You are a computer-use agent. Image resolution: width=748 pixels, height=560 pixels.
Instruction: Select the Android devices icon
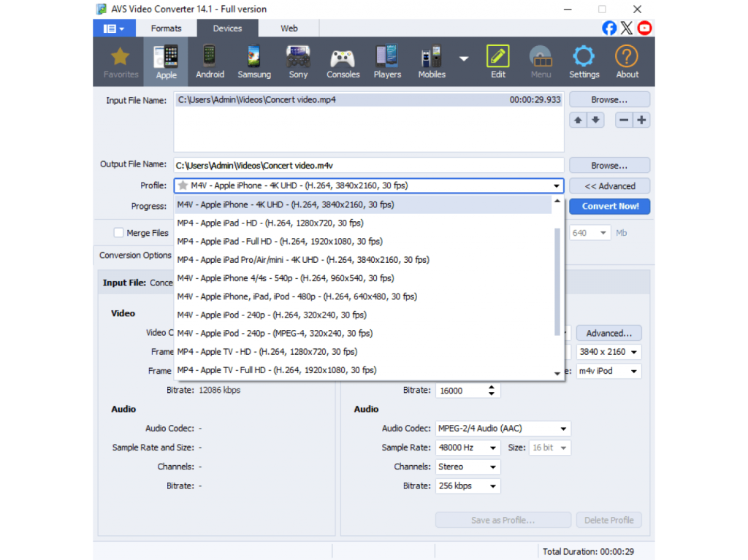[x=210, y=62]
